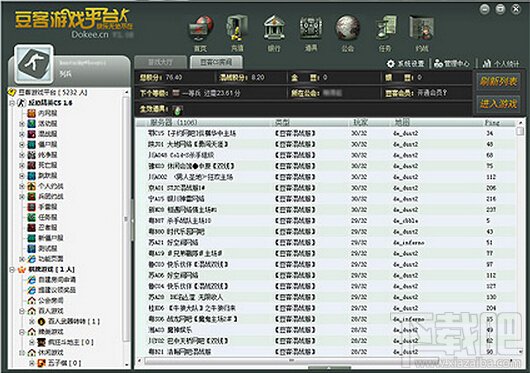Image resolution: width=530 pixels, height=373 pixels.
Task: Select the 死亡服 icon in the tree
Action: pyautogui.click(x=31, y=165)
